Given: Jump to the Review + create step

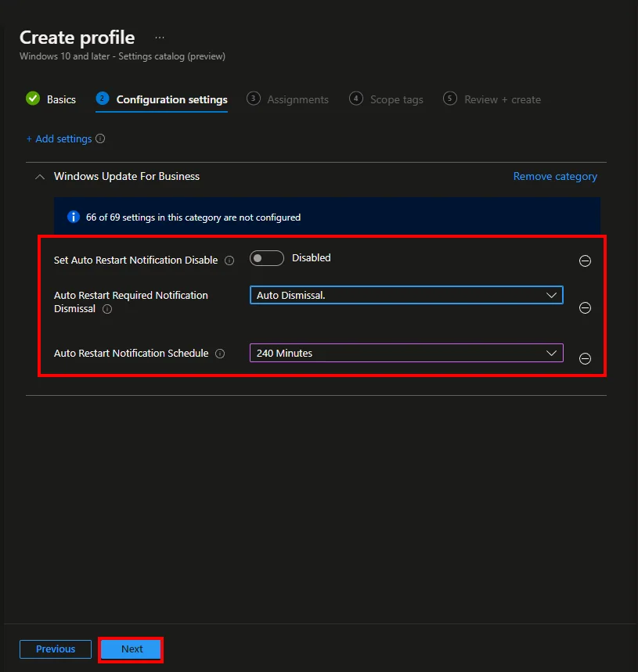Looking at the screenshot, I should pos(492,99).
